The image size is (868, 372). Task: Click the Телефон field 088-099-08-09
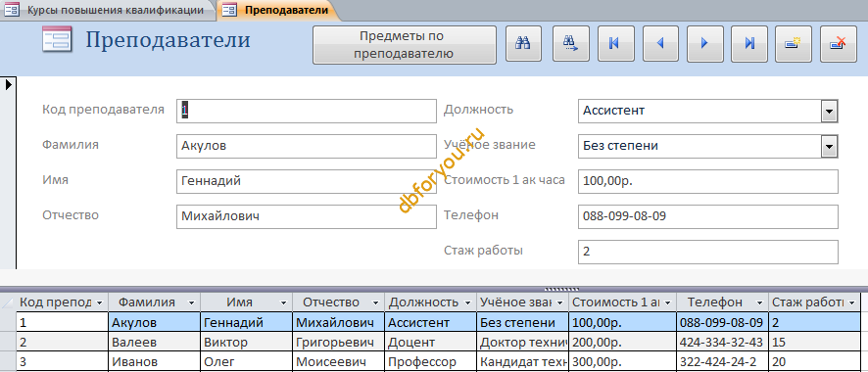pos(708,216)
